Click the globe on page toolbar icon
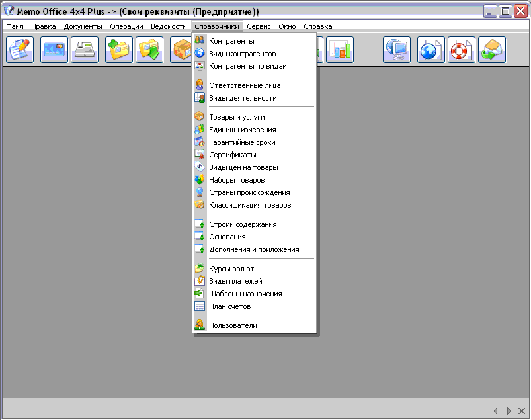This screenshot has width=531, height=420. pos(431,50)
